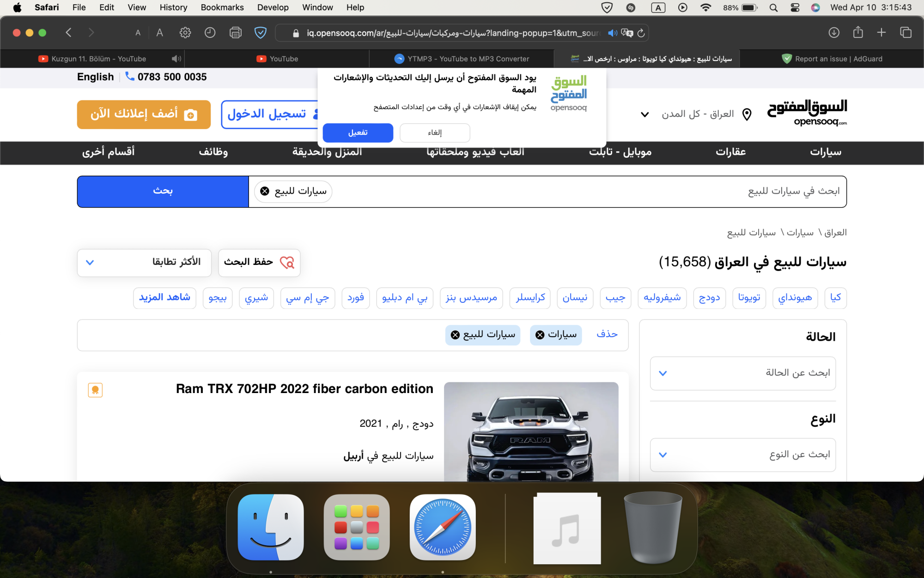924x578 pixels.
Task: Open the tab overview icon
Action: click(906, 32)
